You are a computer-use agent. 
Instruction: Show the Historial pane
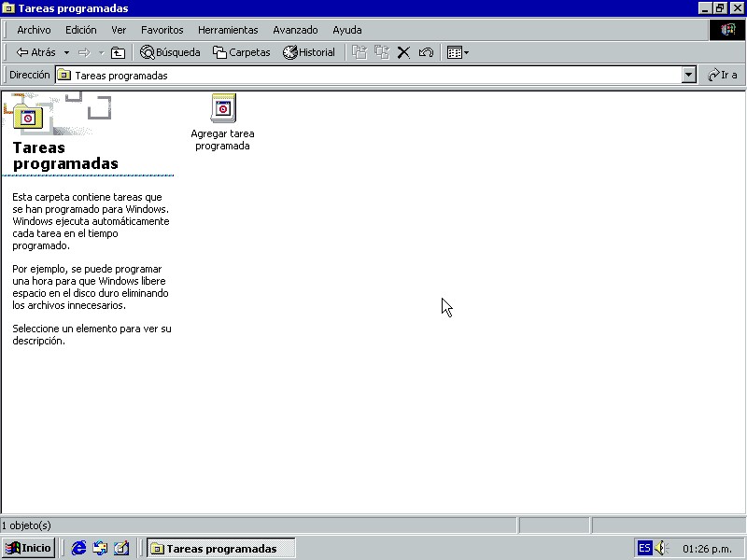click(309, 52)
